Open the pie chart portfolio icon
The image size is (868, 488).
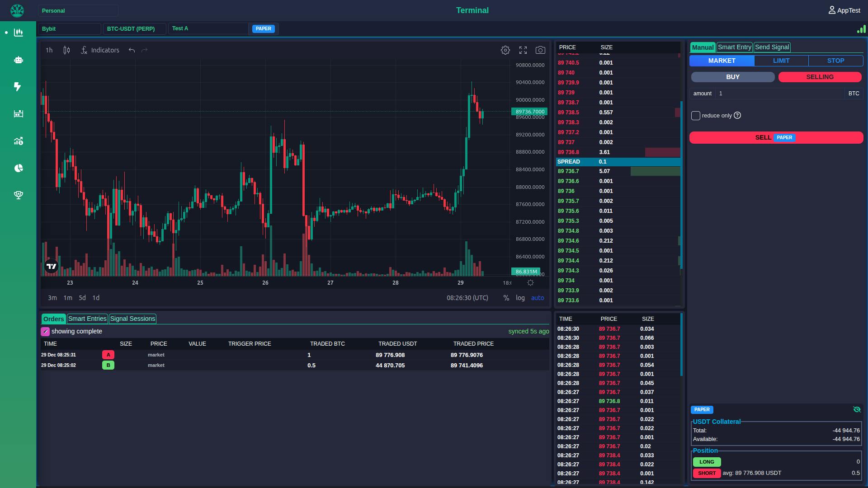19,168
